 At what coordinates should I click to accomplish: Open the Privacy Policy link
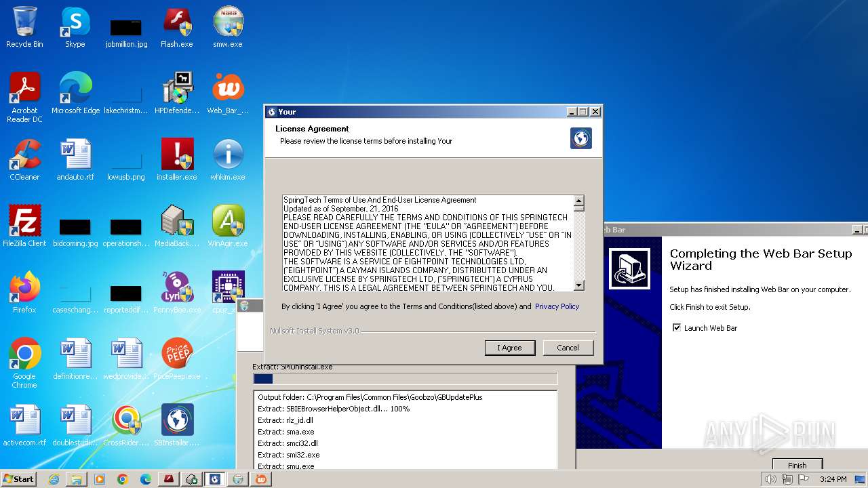(x=557, y=306)
